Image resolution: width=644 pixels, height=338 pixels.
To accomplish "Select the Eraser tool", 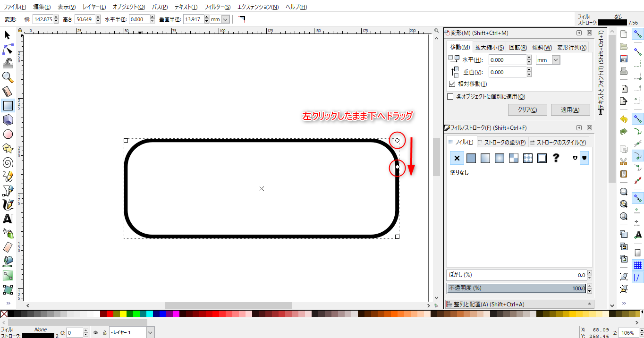I will pyautogui.click(x=8, y=247).
